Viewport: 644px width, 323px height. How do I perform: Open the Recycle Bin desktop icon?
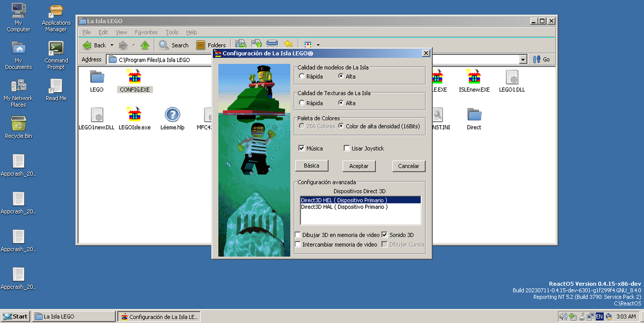18,125
